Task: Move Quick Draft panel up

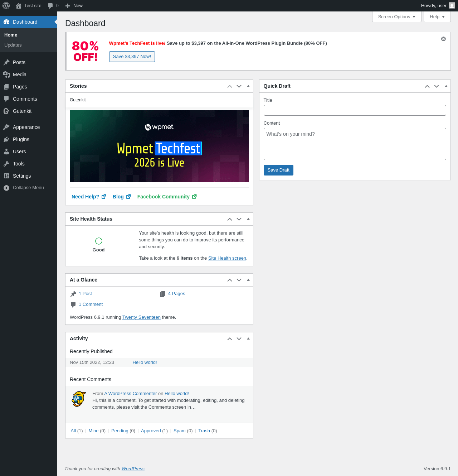Action: click(x=427, y=86)
